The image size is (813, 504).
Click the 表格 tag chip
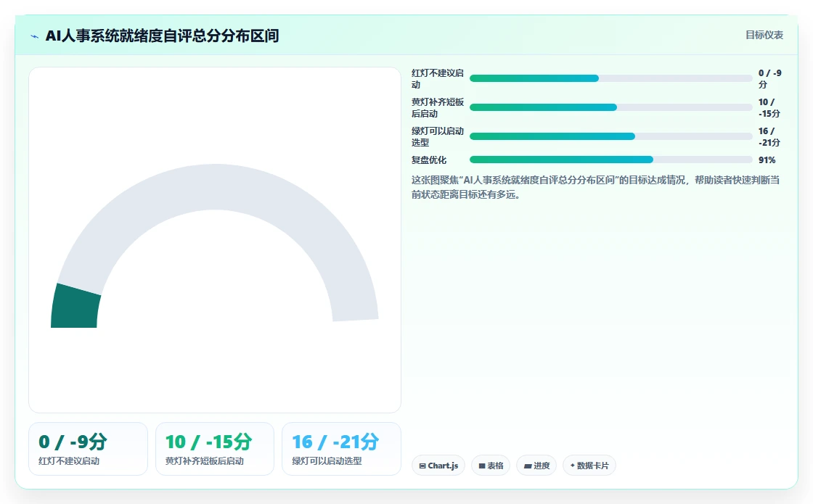491,466
